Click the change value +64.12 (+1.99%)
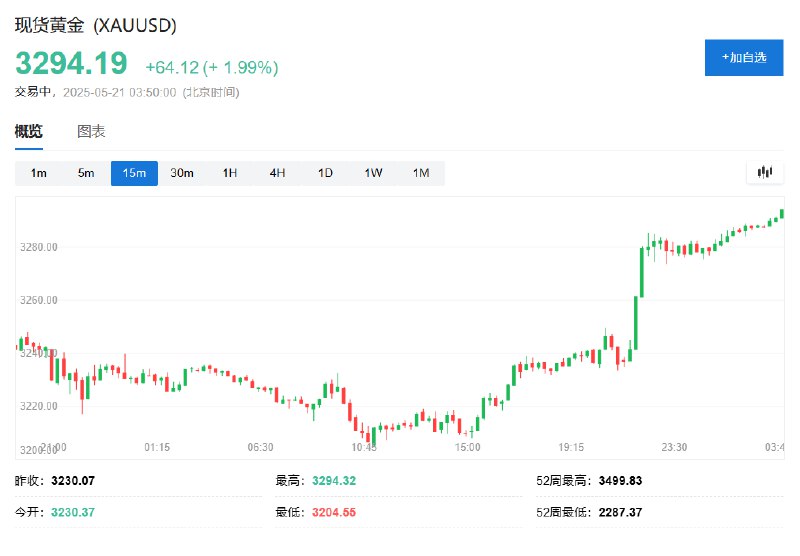The height and width of the screenshot is (556, 800). 212,67
